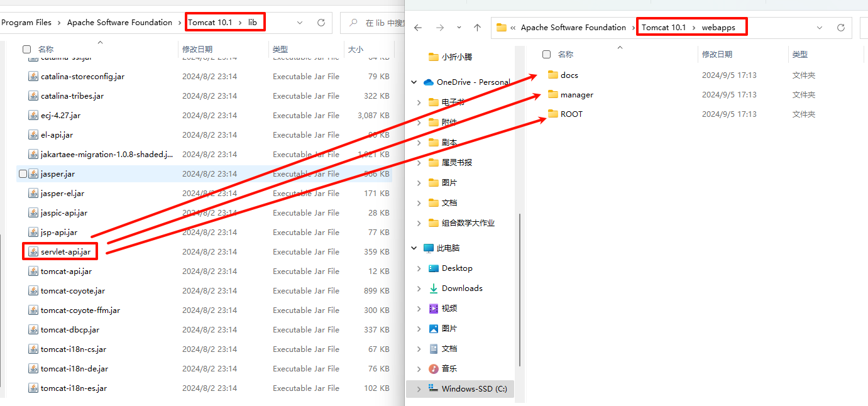Image resolution: width=868 pixels, height=406 pixels.
Task: Collapse the 此电脑 tree node
Action: [x=414, y=248]
